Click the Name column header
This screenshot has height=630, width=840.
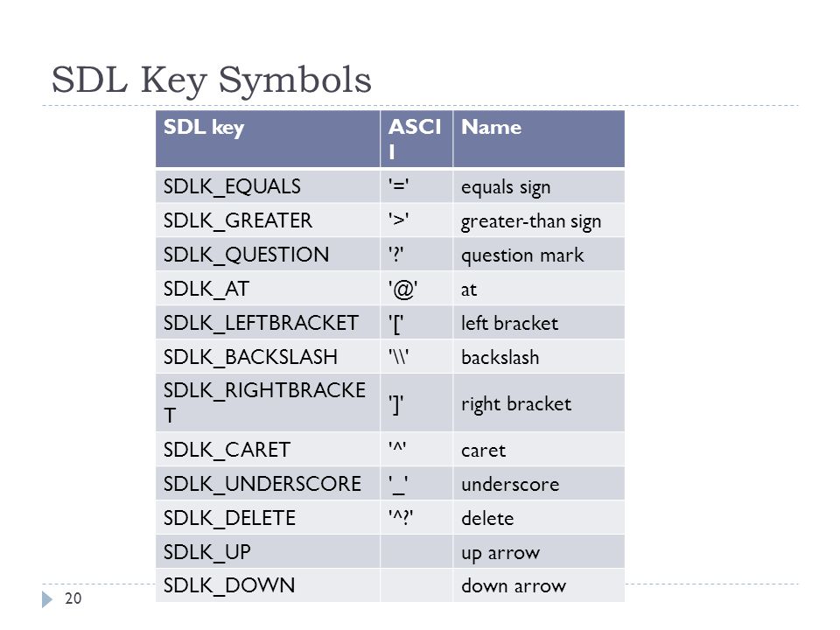click(x=538, y=139)
